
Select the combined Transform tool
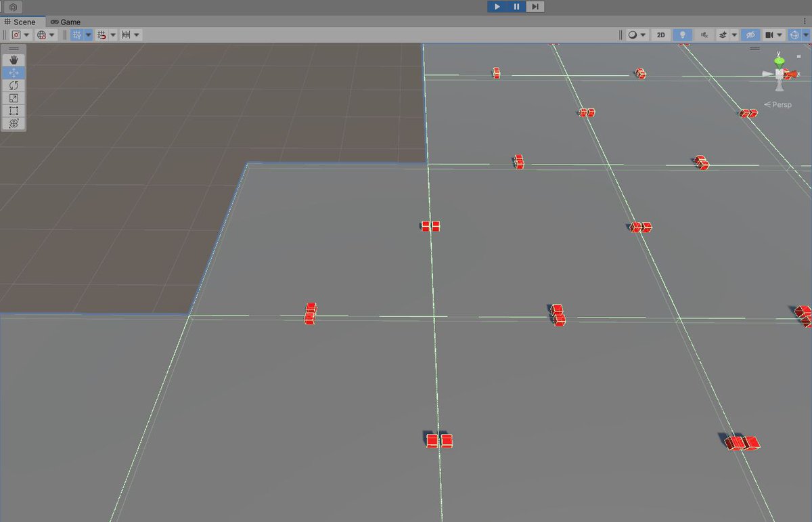(14, 124)
